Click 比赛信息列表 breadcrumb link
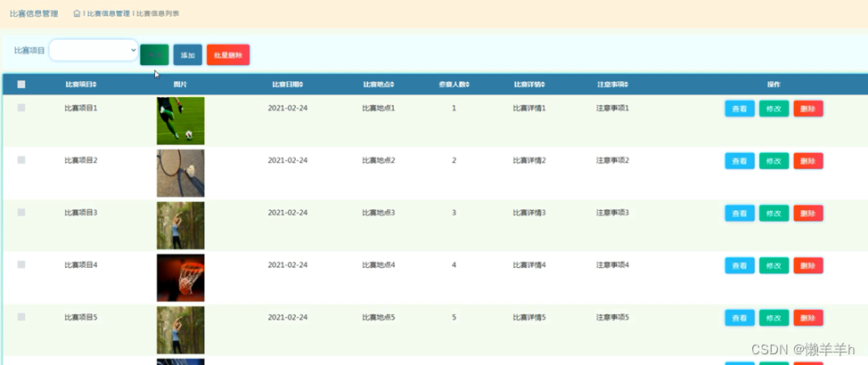Image resolution: width=868 pixels, height=365 pixels. click(x=158, y=13)
